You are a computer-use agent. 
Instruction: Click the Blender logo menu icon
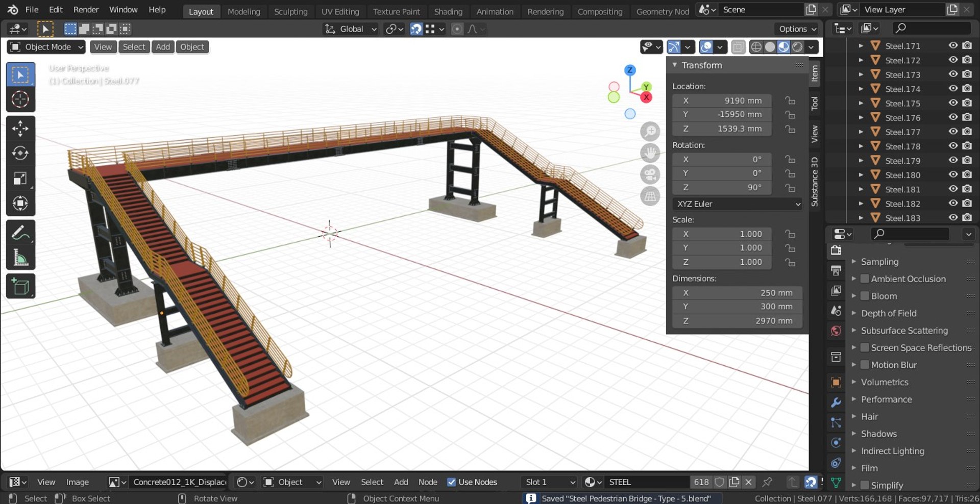[13, 10]
